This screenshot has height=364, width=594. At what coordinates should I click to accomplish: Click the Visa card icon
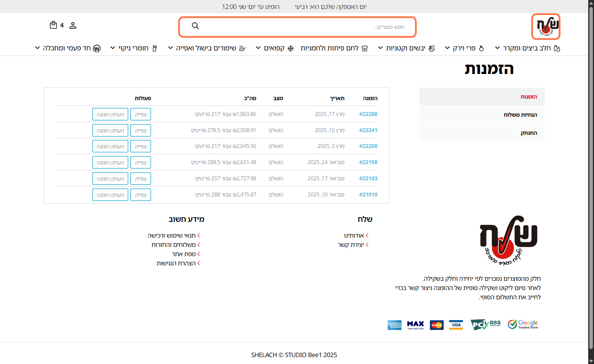[456, 325]
